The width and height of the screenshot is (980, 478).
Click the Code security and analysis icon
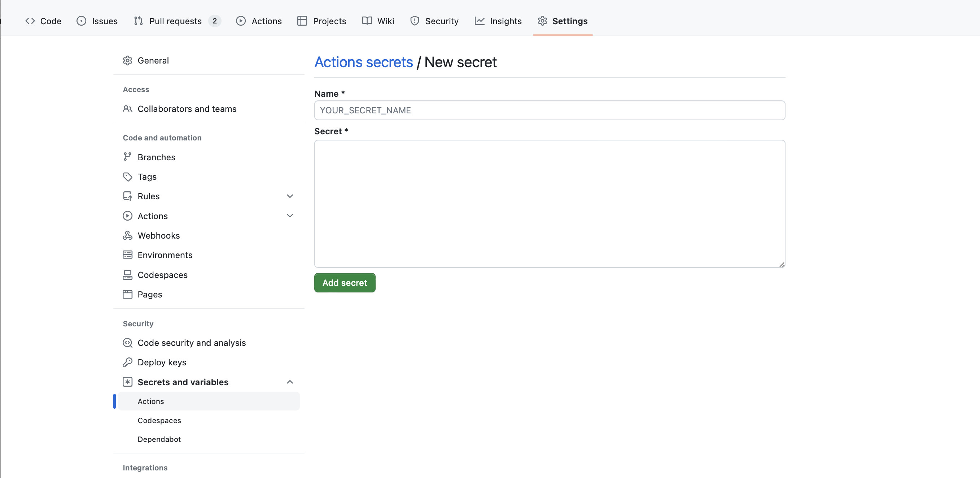coord(127,343)
